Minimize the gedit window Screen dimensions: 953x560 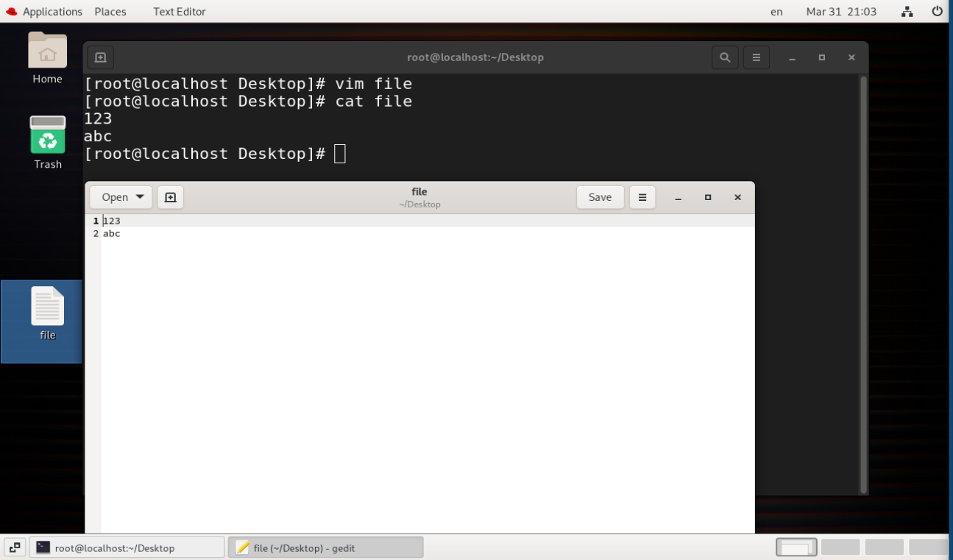(x=678, y=197)
